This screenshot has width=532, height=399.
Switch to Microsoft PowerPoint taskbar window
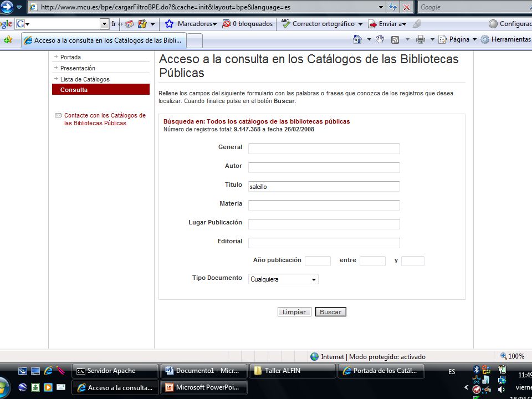pyautogui.click(x=203, y=387)
